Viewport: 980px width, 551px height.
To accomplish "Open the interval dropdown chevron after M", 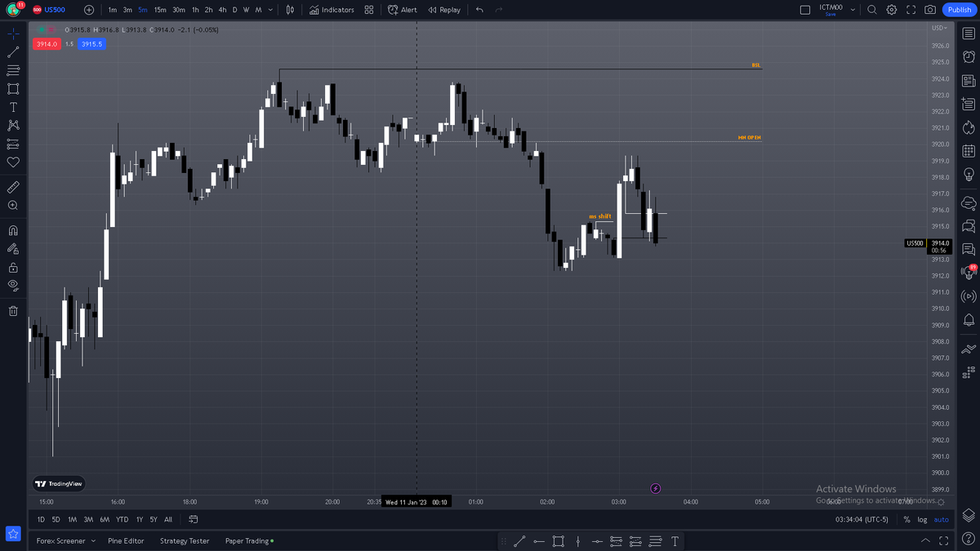I will pyautogui.click(x=270, y=10).
